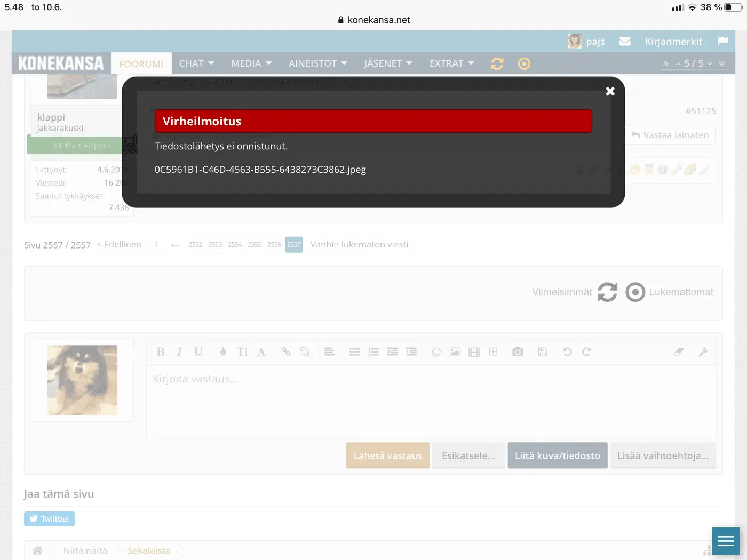Screen dimensions: 747x560
Task: Close the Virheilmoitus error dialog
Action: point(610,91)
